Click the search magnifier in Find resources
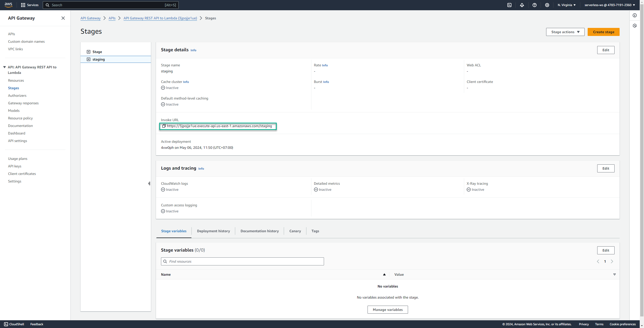The height and width of the screenshot is (328, 644). tap(165, 261)
